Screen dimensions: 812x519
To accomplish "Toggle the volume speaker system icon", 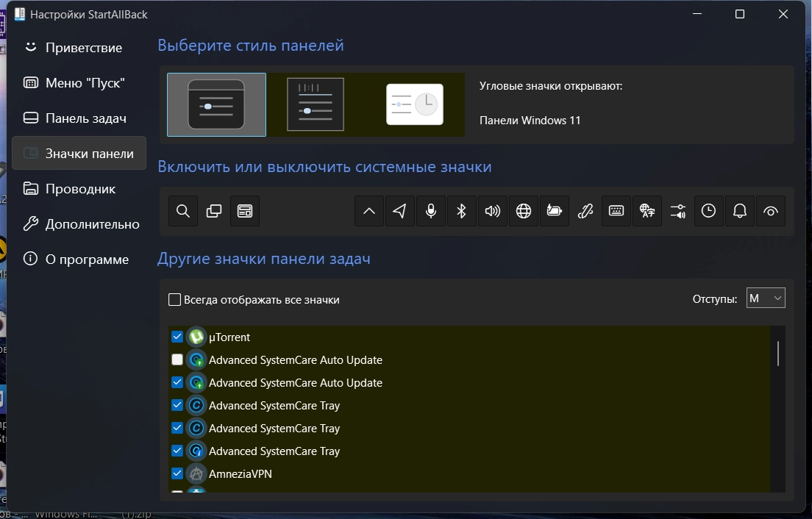I will 493,212.
